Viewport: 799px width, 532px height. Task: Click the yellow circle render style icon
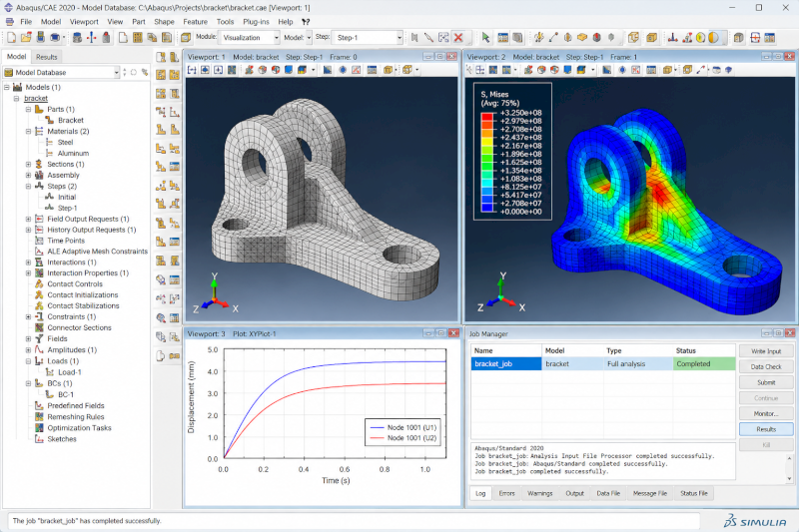point(701,37)
